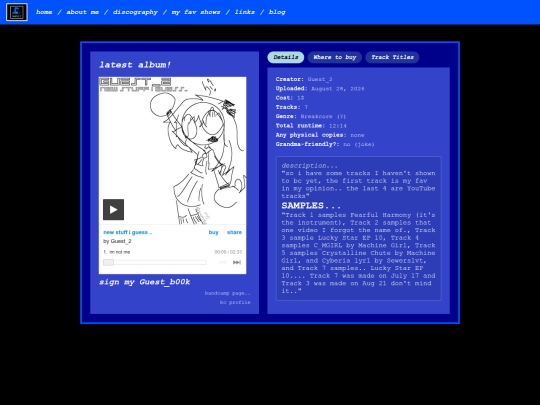Screen dimensions: 540x405
Task: Open the bandcamp page link
Action: [x=228, y=293]
